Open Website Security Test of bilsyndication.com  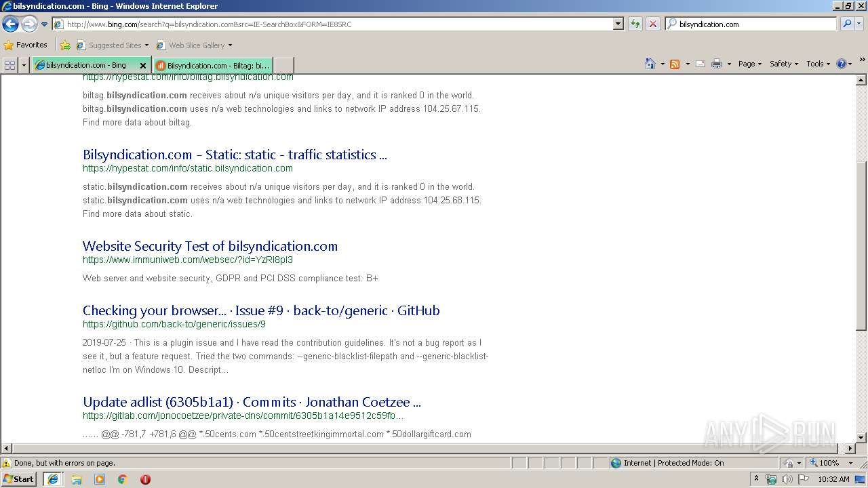pyautogui.click(x=210, y=246)
